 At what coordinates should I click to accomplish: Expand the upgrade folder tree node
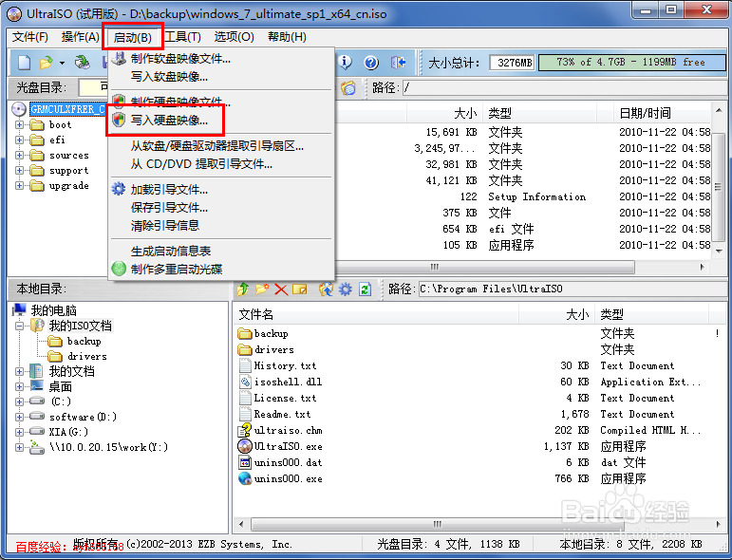(19, 185)
